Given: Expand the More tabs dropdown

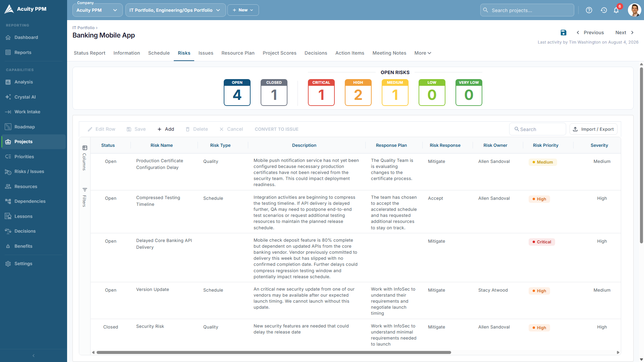Looking at the screenshot, I should (423, 53).
